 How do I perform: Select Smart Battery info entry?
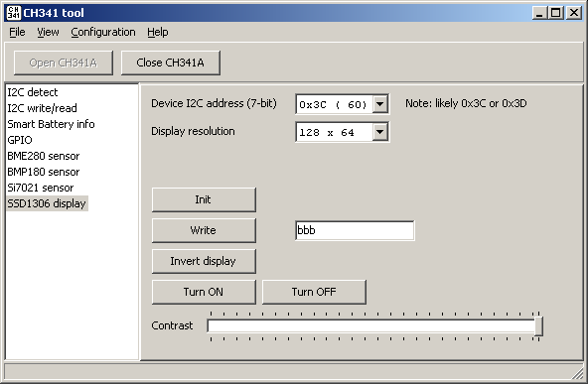pyautogui.click(x=51, y=124)
